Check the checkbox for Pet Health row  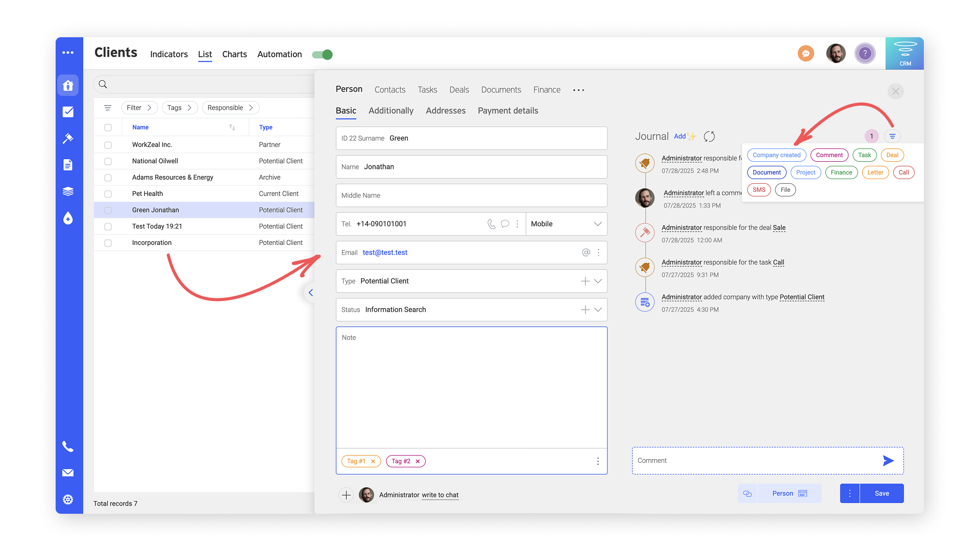108,193
